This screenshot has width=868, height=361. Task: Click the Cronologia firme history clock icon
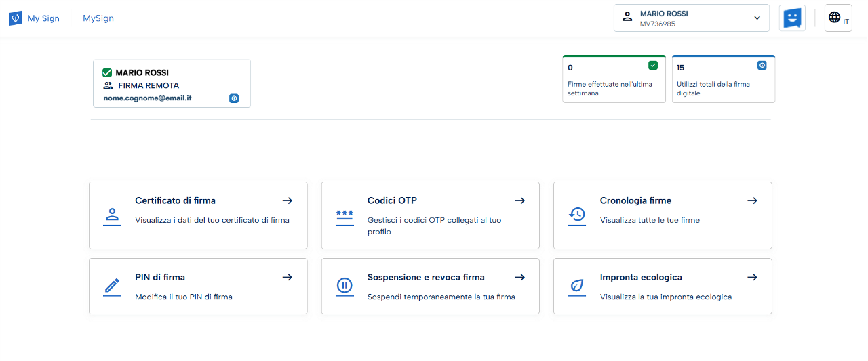[576, 215]
